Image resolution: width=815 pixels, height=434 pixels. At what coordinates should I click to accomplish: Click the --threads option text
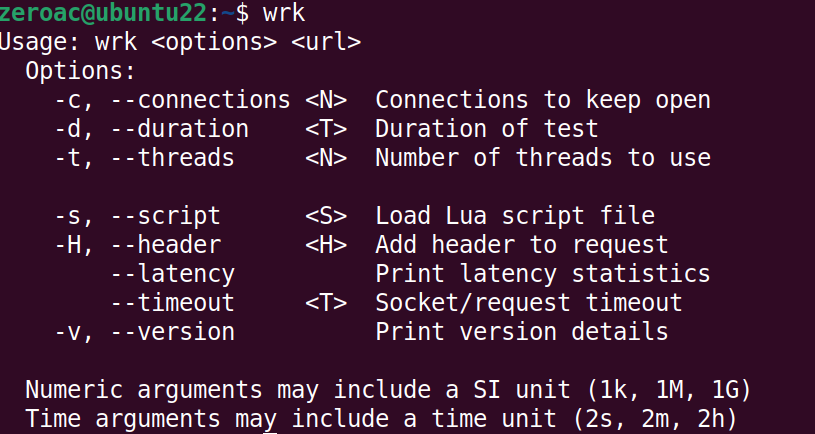172,158
